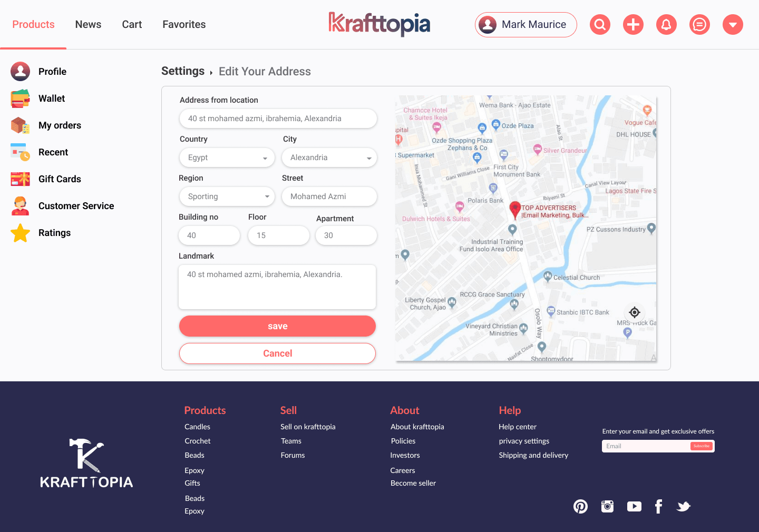Screen dimensions: 759x532
Task: Open notifications bell icon
Action: 666,25
